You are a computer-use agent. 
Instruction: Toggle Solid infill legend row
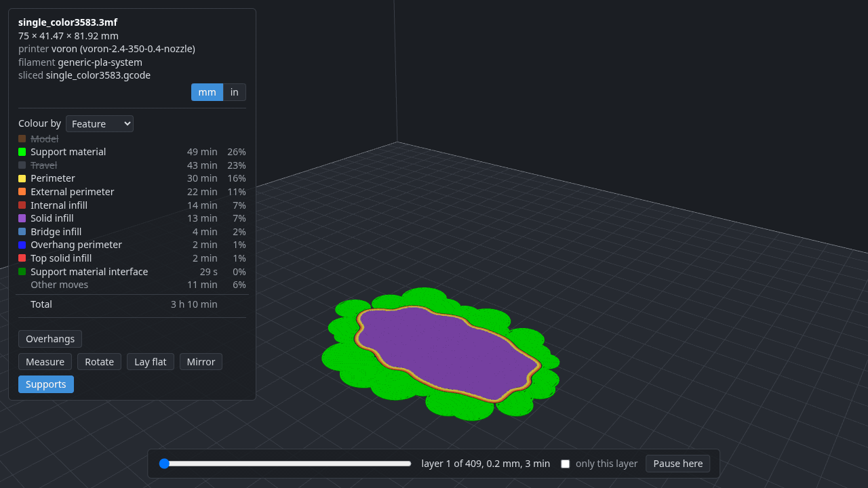pyautogui.click(x=132, y=218)
